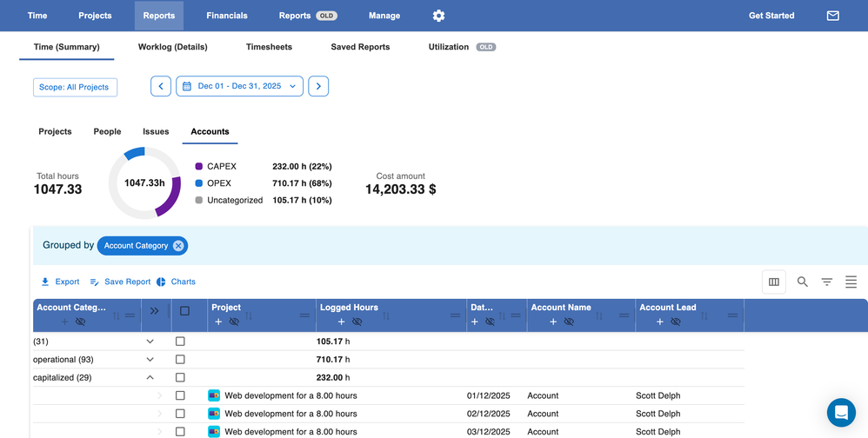Open the chat support bubble

click(x=841, y=413)
